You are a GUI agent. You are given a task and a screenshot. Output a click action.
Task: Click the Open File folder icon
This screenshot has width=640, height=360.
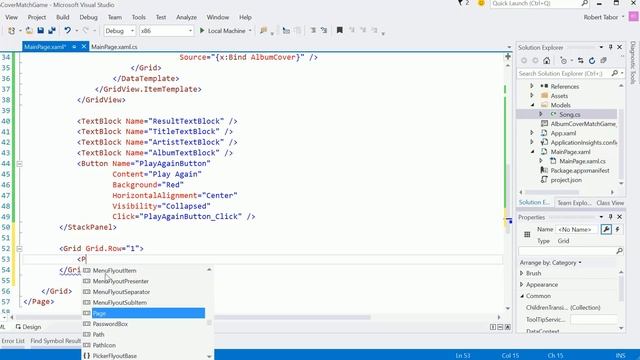(x=29, y=31)
